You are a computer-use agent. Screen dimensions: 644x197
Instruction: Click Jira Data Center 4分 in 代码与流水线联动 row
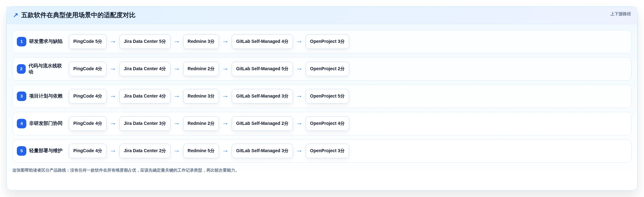(145, 69)
